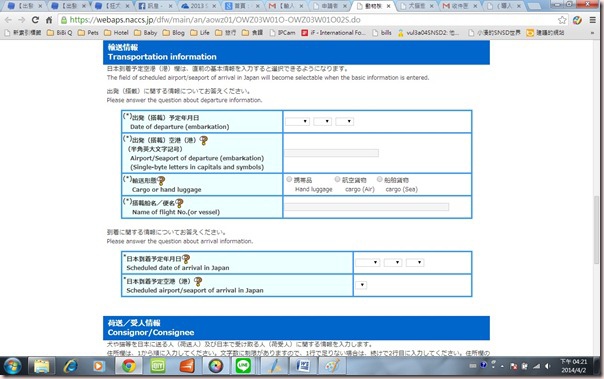This screenshot has width=604, height=379.
Task: Open the Hotel bookmark folder
Action: click(116, 33)
